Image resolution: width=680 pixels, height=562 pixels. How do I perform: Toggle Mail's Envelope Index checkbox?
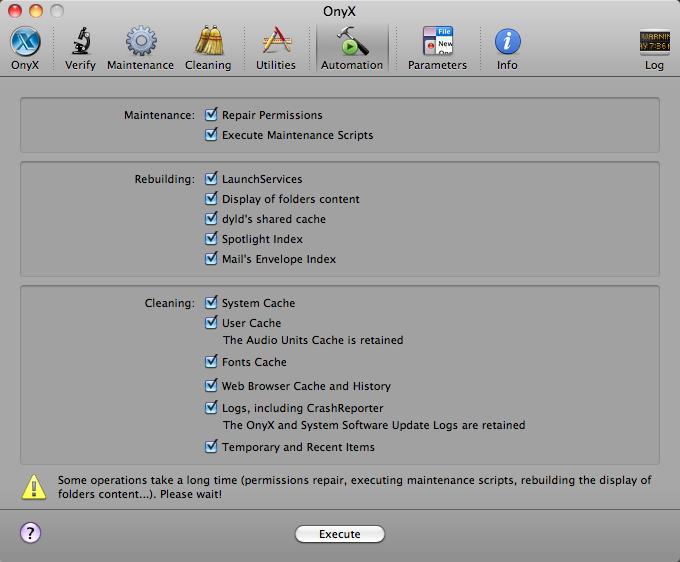pos(211,259)
